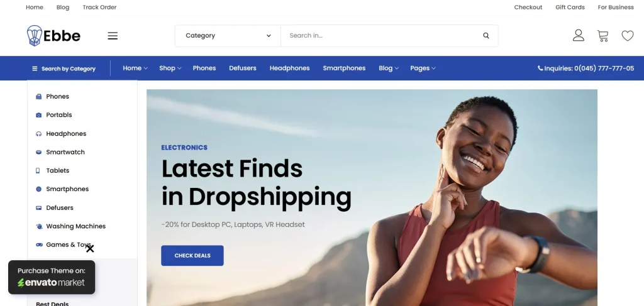Viewport: 644px width, 306px height.
Task: Open the Gift Cards link
Action: [570, 8]
